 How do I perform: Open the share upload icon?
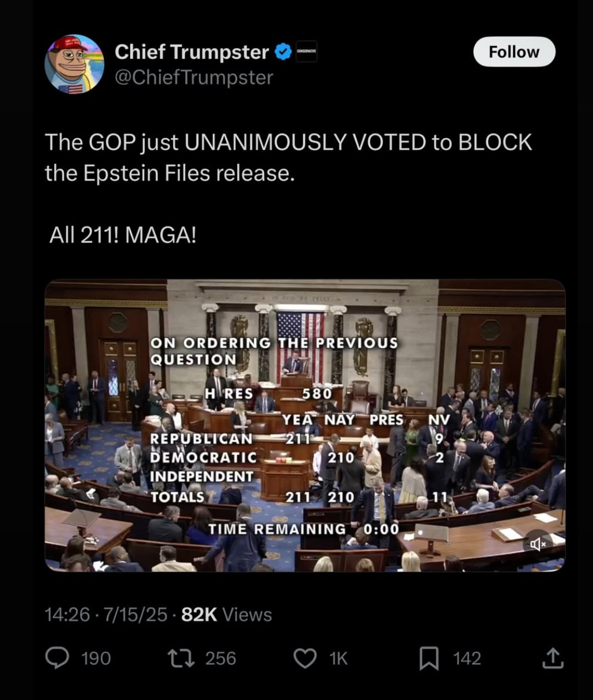552,658
